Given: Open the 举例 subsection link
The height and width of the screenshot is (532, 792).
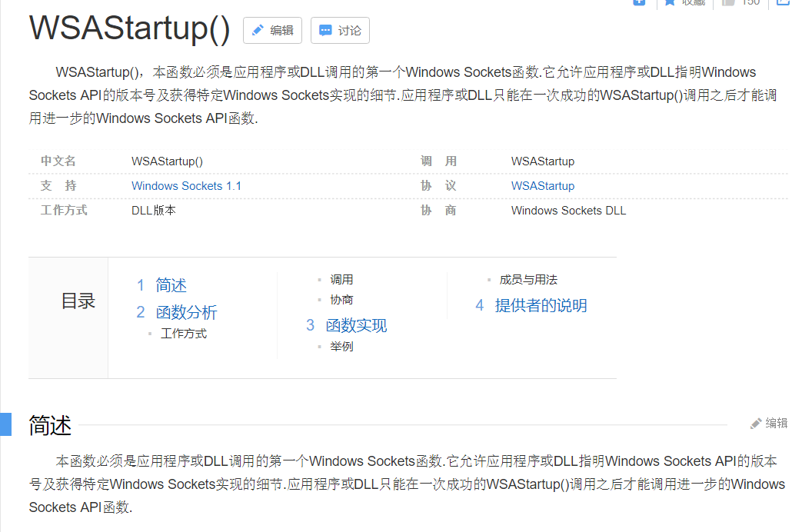Looking at the screenshot, I should pos(341,346).
